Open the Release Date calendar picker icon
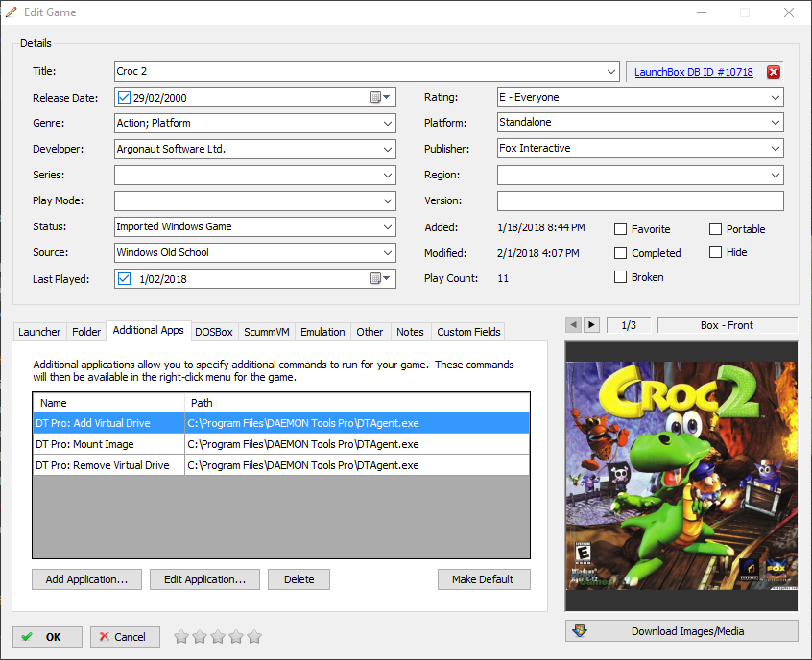Image resolution: width=812 pixels, height=660 pixels. [x=381, y=97]
